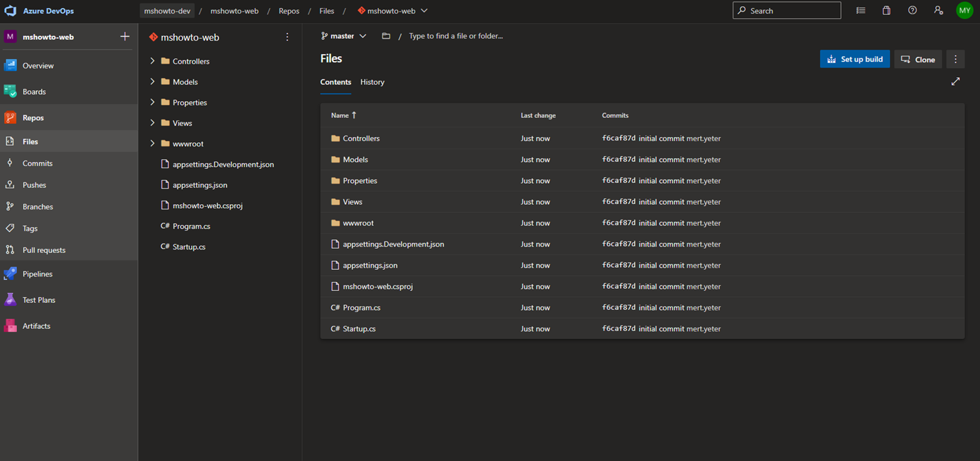
Task: Open Commits in the Repos sidebar menu
Action: click(68, 163)
